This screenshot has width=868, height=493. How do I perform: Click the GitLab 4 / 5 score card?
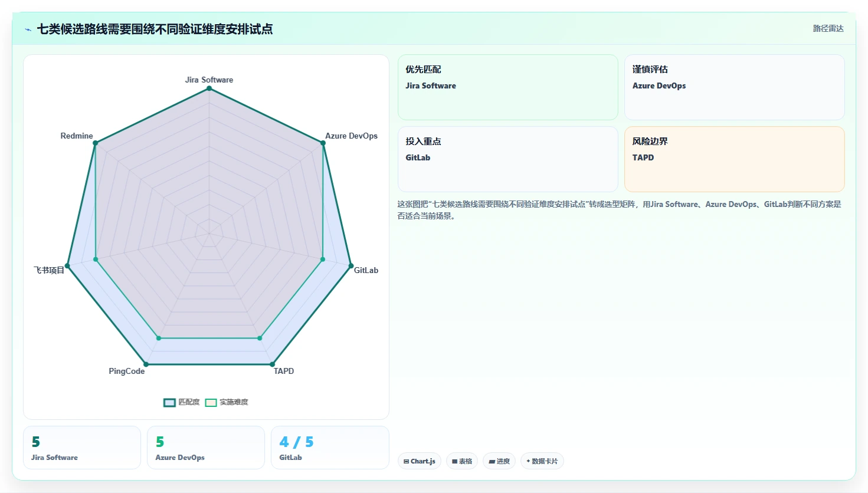330,448
